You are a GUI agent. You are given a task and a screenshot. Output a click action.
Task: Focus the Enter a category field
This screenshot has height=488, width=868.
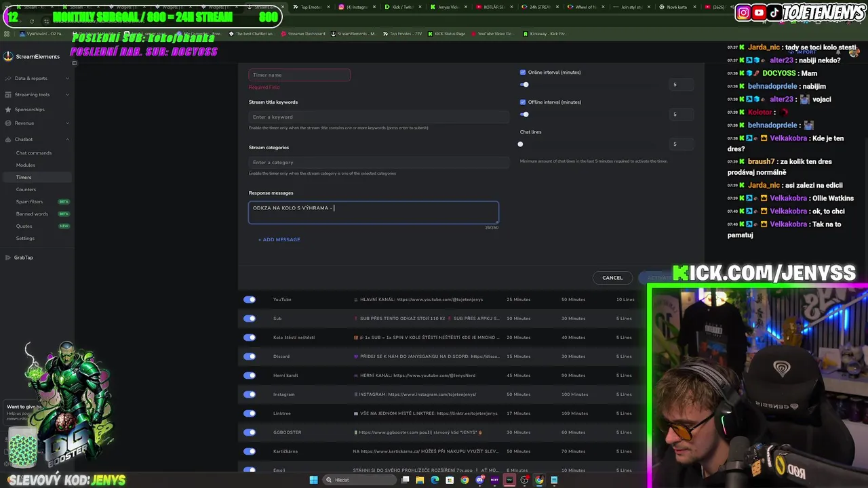(x=379, y=163)
